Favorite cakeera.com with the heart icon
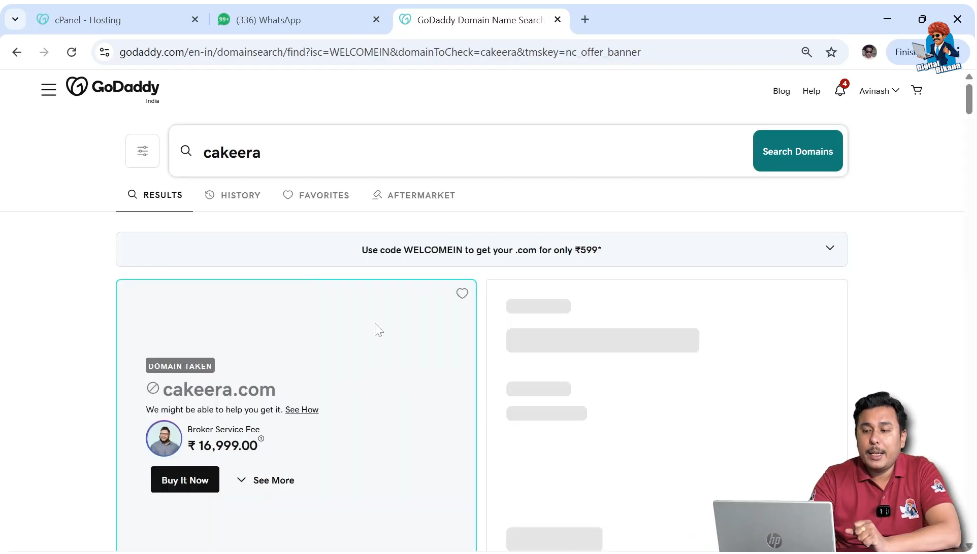The width and height of the screenshot is (977, 554). [x=462, y=294]
